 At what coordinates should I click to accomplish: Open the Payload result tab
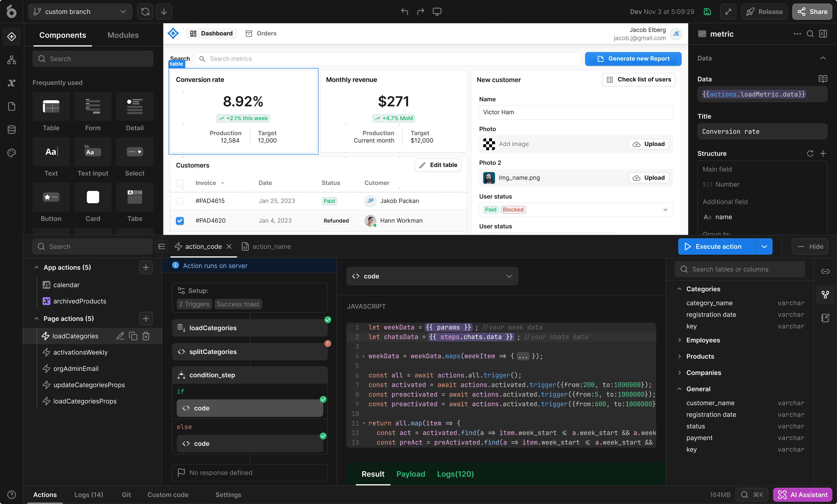click(411, 474)
